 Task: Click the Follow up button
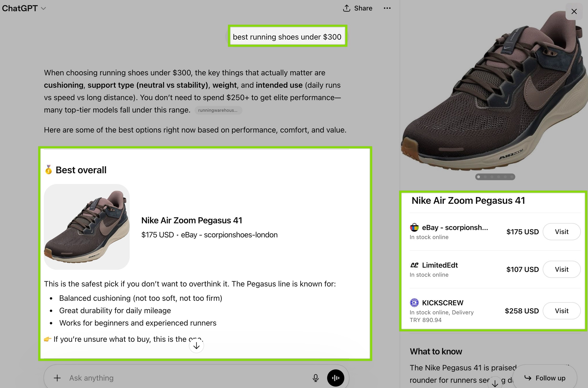pos(545,378)
